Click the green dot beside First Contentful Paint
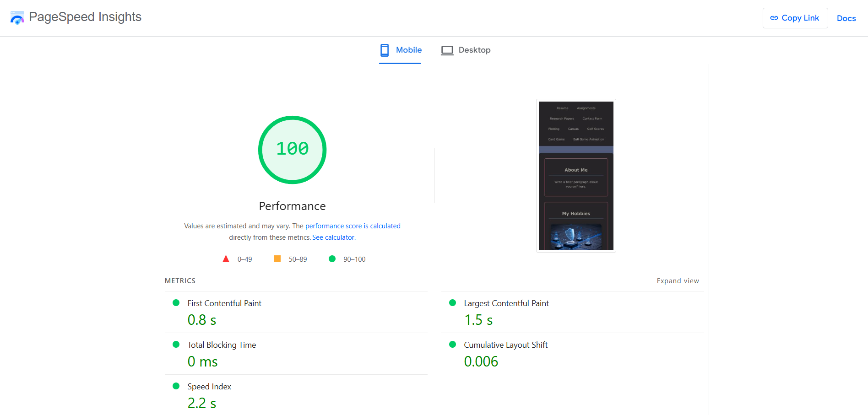Screen dimensions: 868x415 tap(176, 302)
